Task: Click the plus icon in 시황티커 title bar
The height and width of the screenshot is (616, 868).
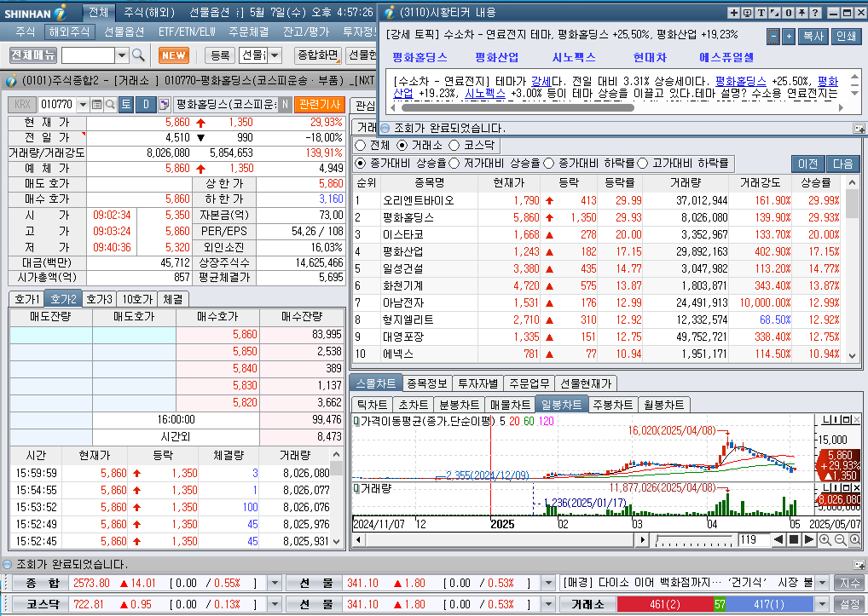Action: (734, 13)
